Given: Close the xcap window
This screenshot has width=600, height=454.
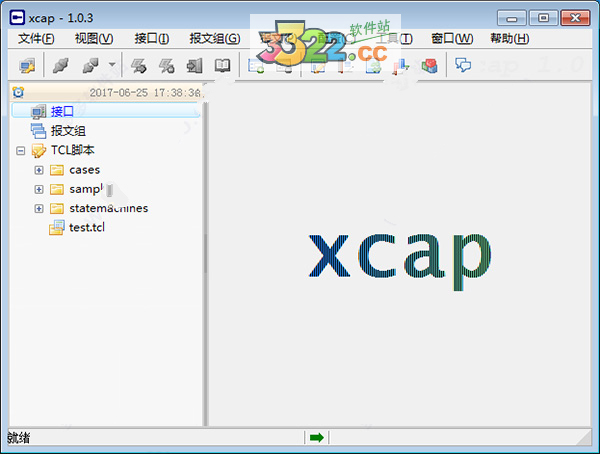Looking at the screenshot, I should [x=575, y=18].
